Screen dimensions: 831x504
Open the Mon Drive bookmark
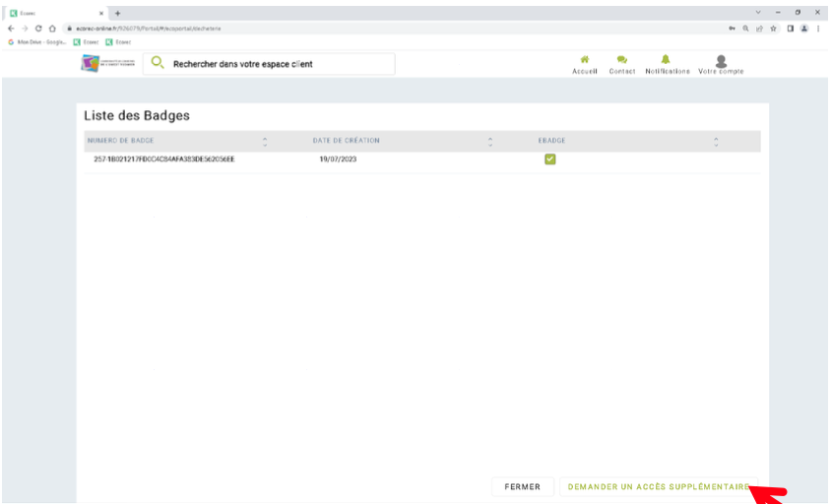[37, 41]
